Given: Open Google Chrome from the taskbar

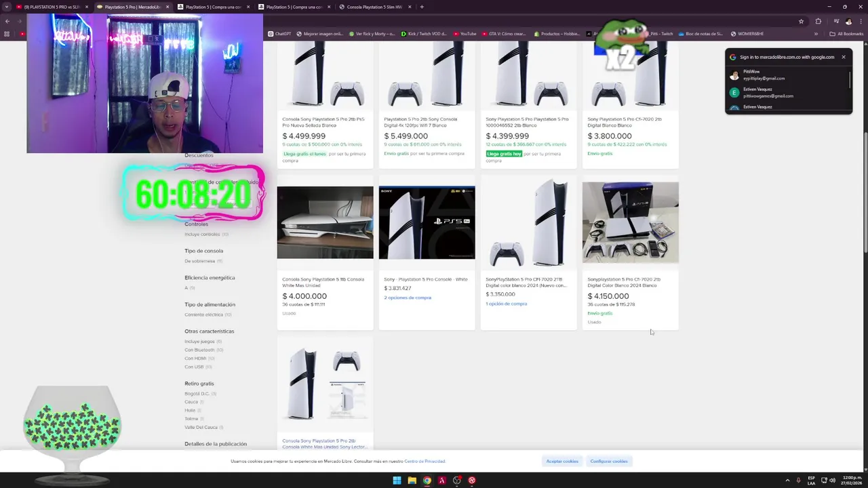Looking at the screenshot, I should 427,481.
